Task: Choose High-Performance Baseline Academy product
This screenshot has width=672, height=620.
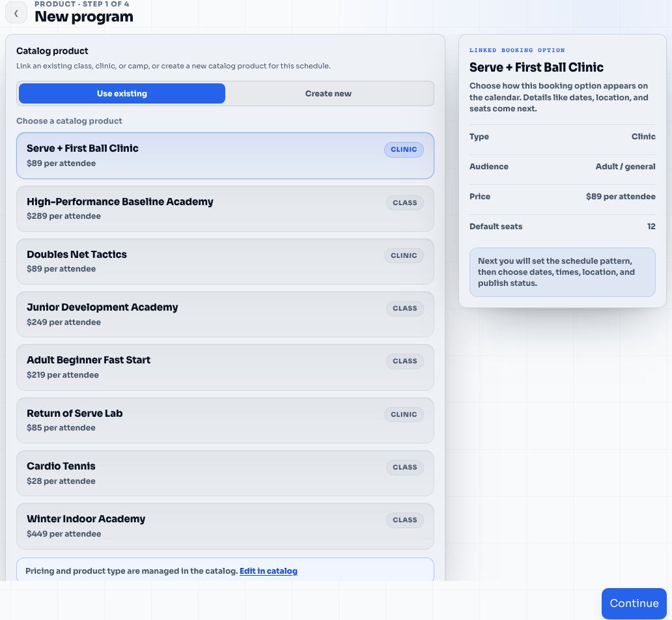Action: (x=225, y=209)
